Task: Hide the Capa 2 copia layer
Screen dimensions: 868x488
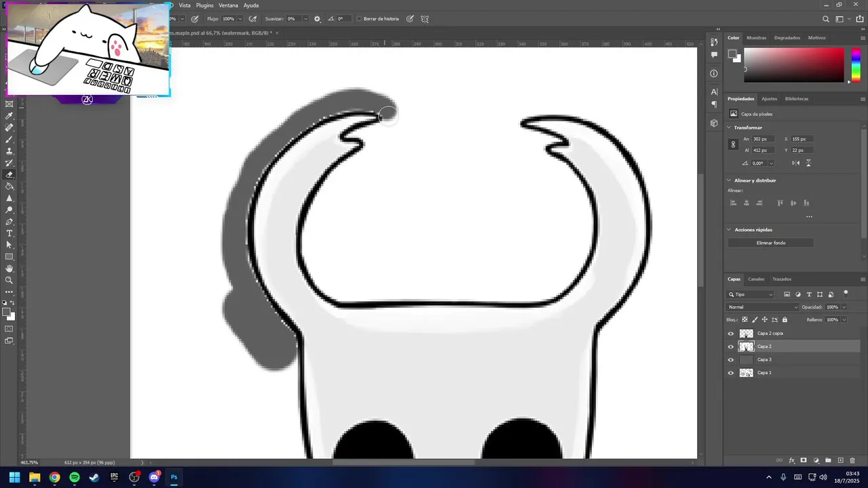Action: pos(730,333)
